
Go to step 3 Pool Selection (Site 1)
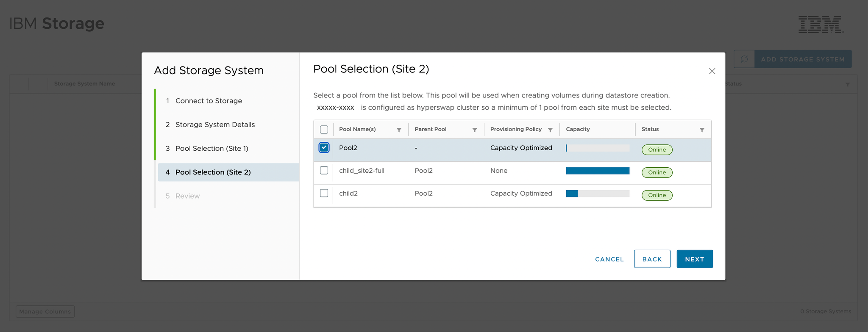point(207,148)
